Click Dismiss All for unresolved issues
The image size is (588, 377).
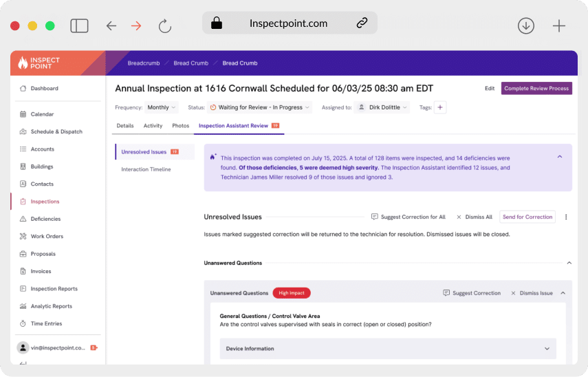click(475, 217)
